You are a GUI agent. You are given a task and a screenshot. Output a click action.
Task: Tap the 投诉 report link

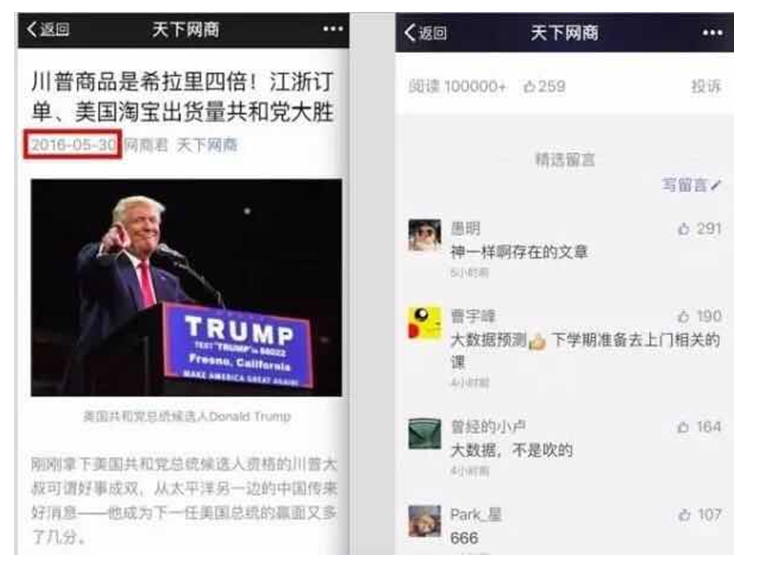tap(706, 87)
